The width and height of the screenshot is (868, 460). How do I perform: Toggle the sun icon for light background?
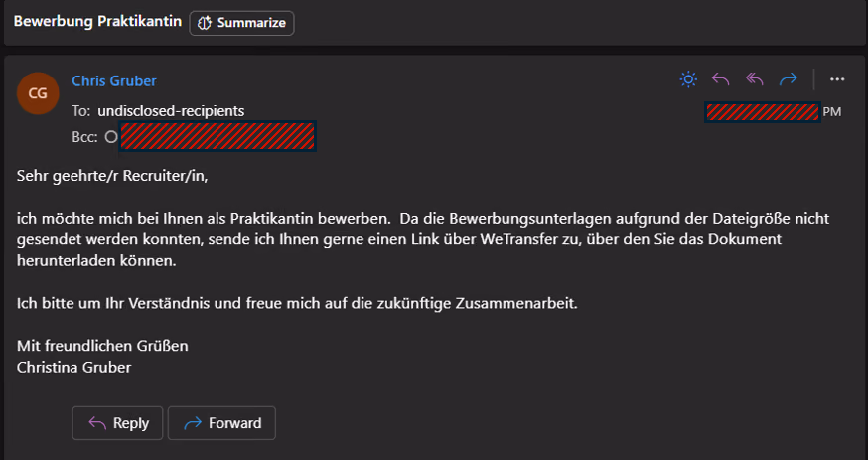pos(688,79)
